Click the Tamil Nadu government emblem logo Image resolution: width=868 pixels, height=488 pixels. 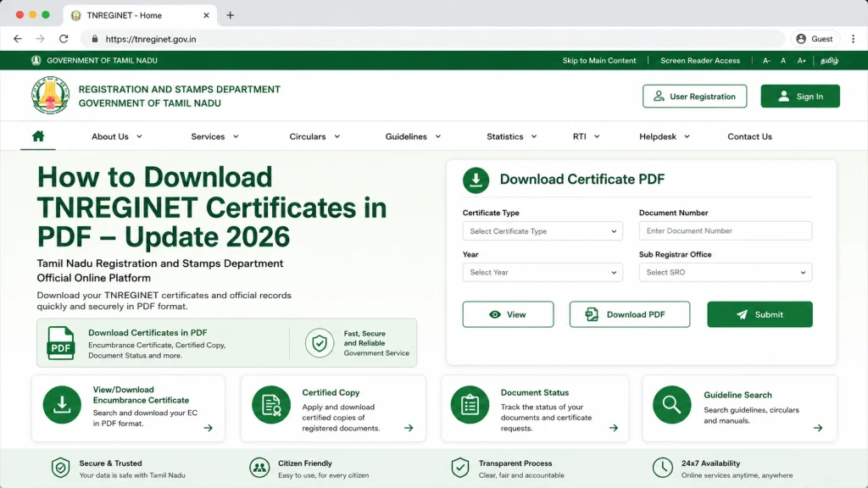[50, 95]
